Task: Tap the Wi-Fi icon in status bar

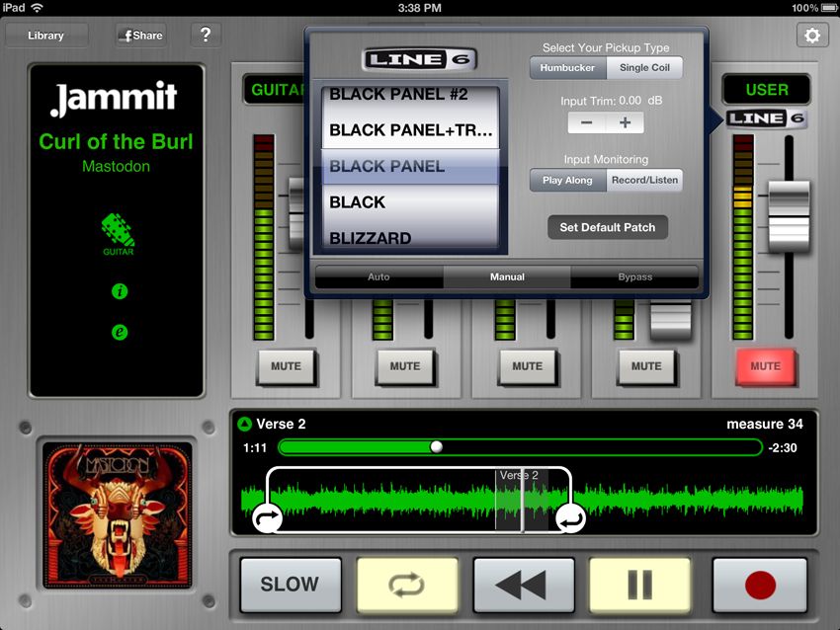Action: point(37,8)
